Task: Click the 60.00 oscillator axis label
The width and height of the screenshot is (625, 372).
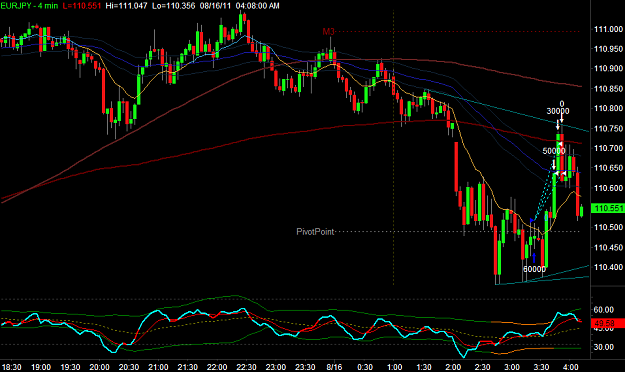Action: tap(603, 310)
